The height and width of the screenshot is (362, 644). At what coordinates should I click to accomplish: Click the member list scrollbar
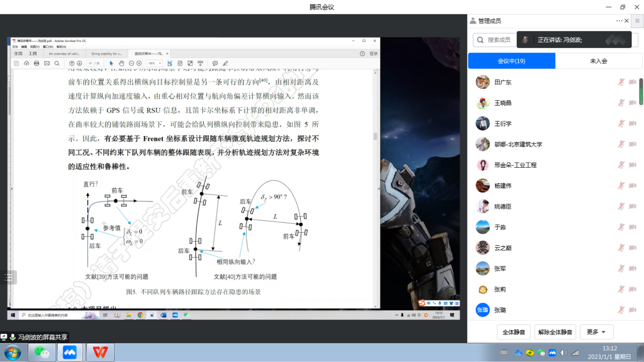click(641, 92)
